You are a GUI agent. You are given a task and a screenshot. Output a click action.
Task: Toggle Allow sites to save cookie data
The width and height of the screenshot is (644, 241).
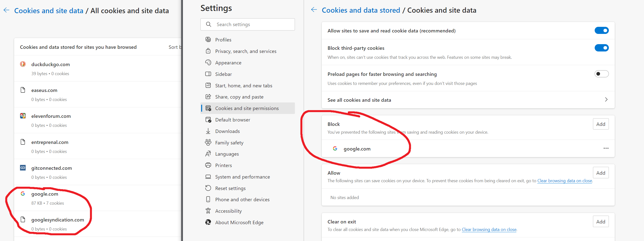pyautogui.click(x=602, y=30)
